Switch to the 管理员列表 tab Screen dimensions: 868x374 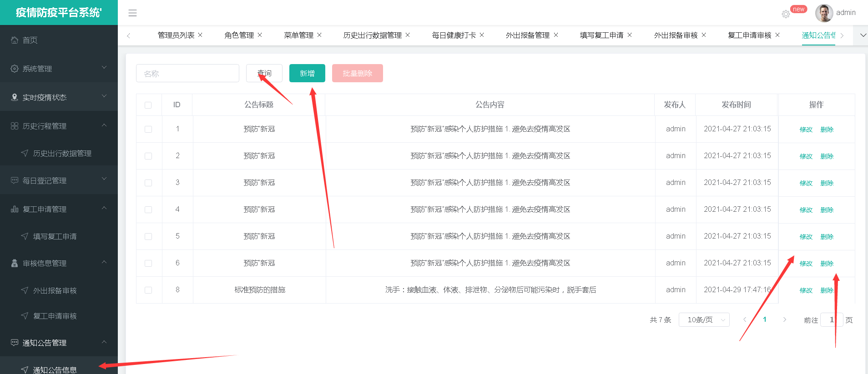click(176, 35)
